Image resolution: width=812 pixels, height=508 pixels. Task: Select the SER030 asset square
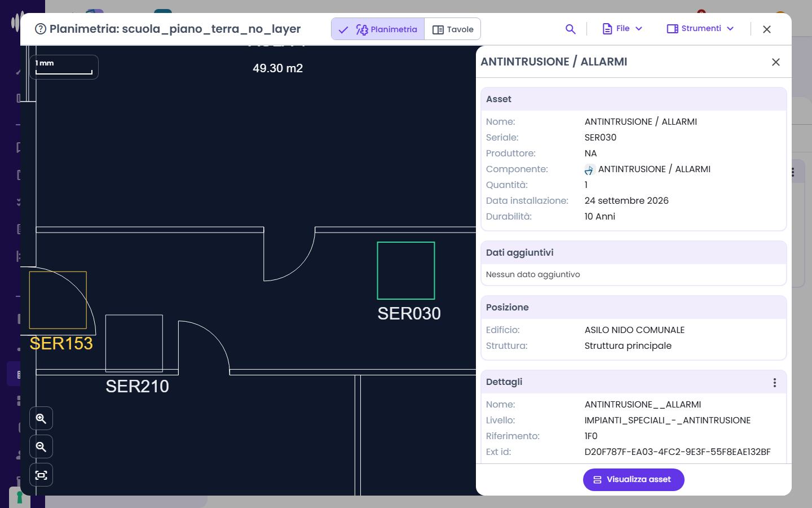(406, 270)
